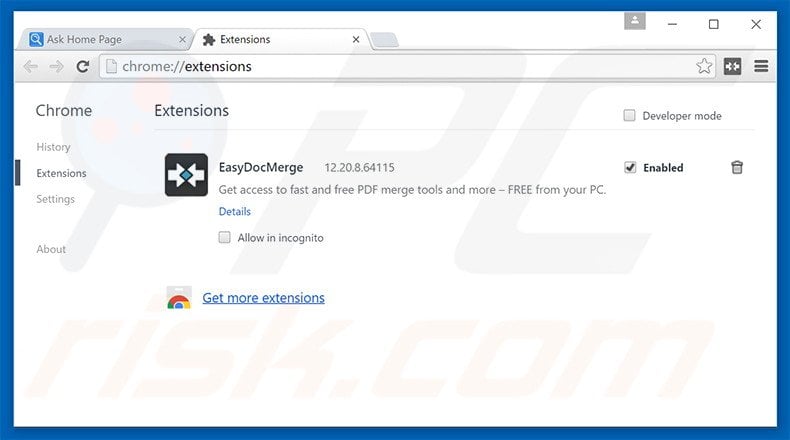Click the back navigation arrow

pyautogui.click(x=31, y=67)
